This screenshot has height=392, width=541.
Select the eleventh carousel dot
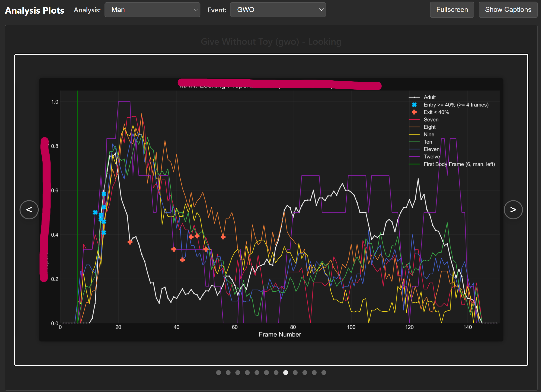(x=314, y=372)
